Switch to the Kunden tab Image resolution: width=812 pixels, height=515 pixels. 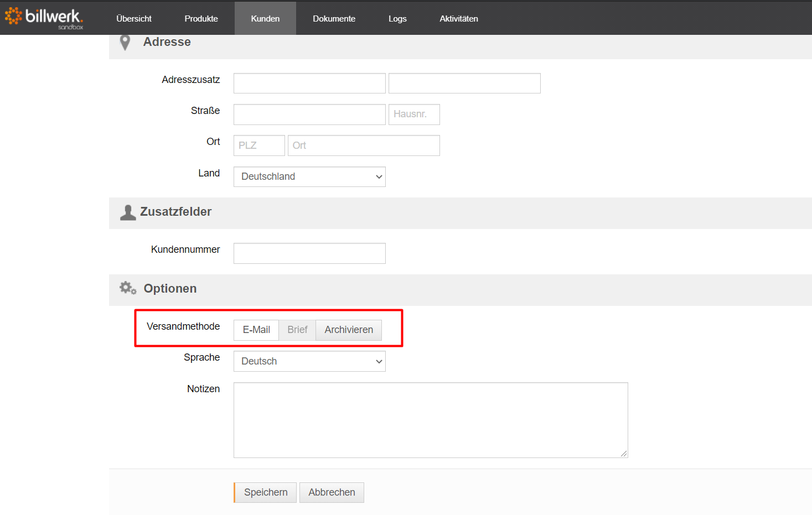[265, 18]
